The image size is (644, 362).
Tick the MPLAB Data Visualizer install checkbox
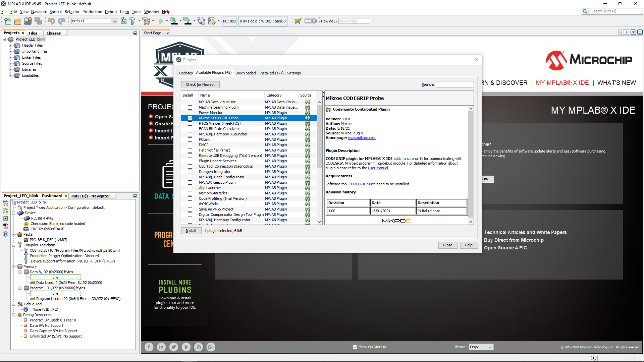click(x=190, y=102)
